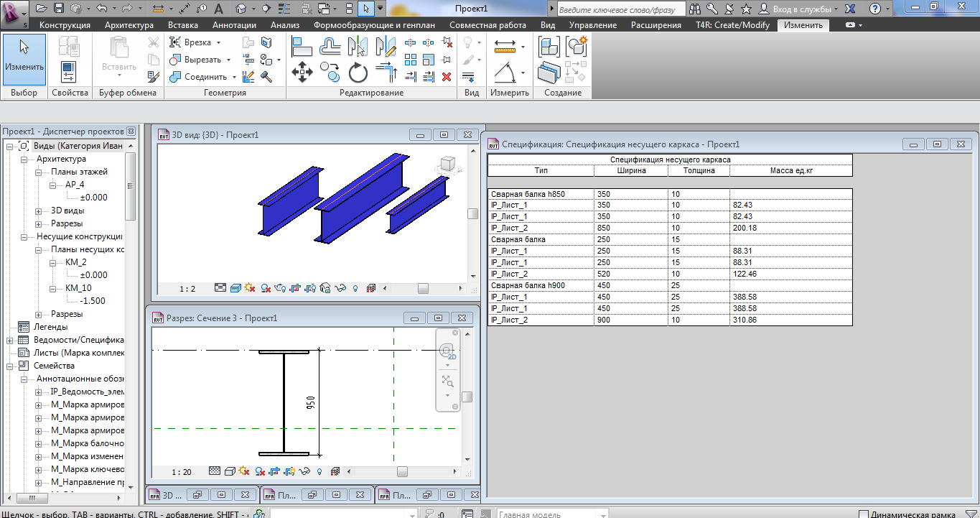
Task: Select the Rotate tool
Action: (358, 73)
